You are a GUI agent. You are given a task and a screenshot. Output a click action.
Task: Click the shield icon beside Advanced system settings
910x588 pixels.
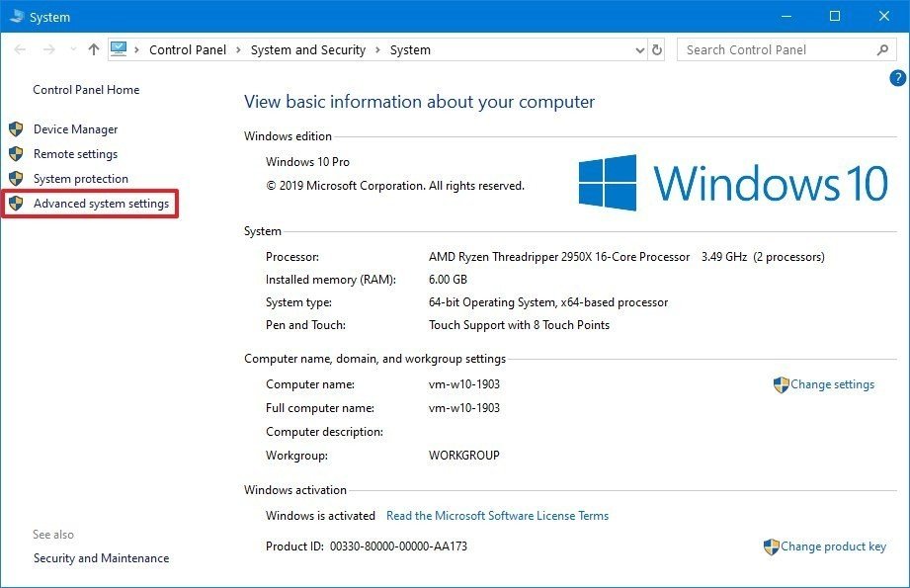point(16,204)
